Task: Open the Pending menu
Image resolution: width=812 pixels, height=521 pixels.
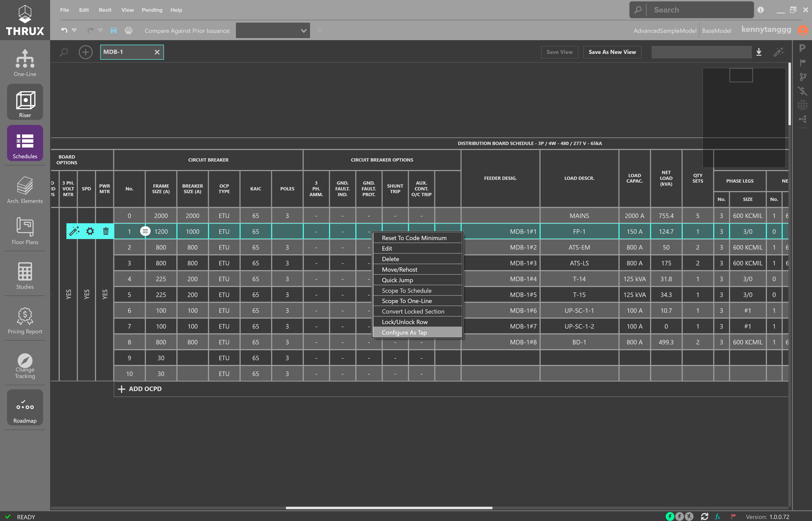Action: pos(152,10)
